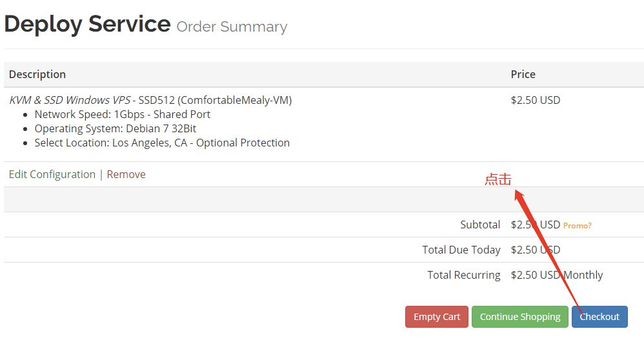644x340 pixels.
Task: Click the Monthly recurring amount text
Action: tap(556, 275)
